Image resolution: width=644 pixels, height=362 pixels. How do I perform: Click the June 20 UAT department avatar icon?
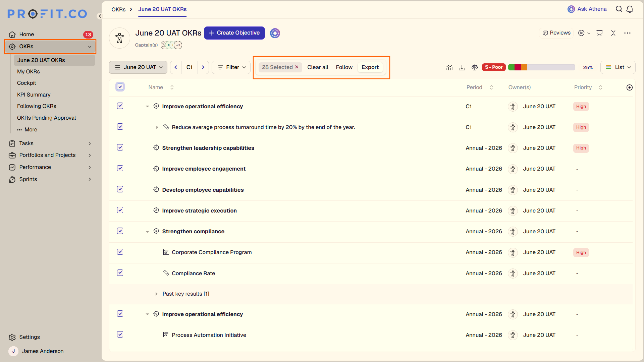119,38
